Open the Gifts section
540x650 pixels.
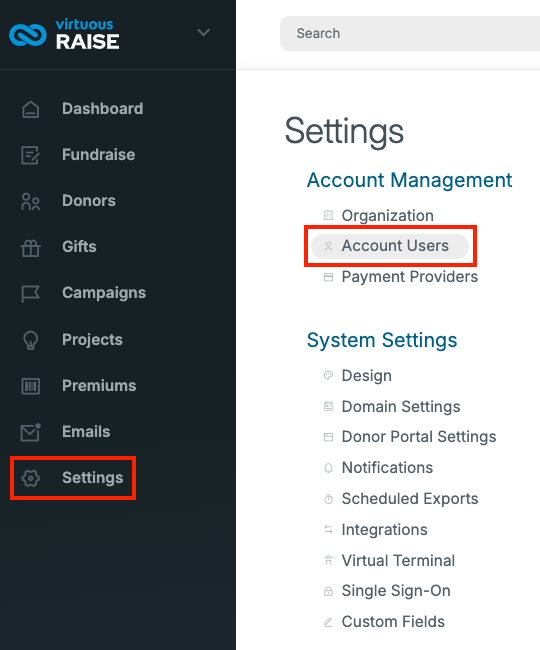(79, 247)
